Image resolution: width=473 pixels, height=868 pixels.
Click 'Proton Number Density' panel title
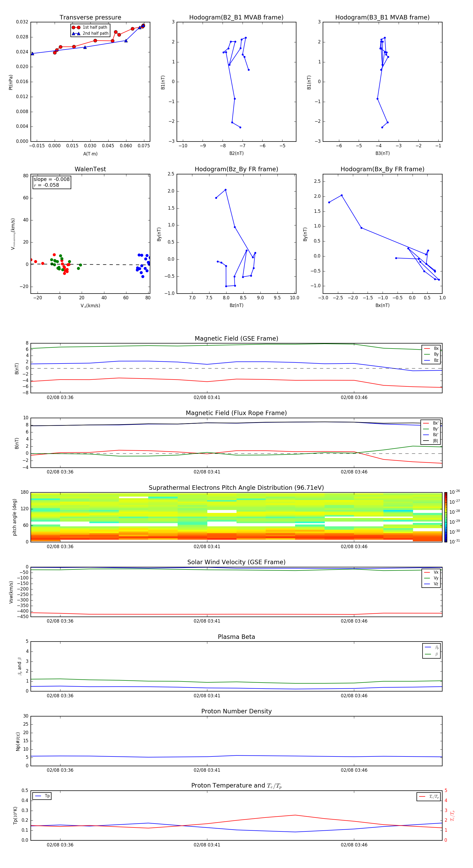tap(236, 712)
